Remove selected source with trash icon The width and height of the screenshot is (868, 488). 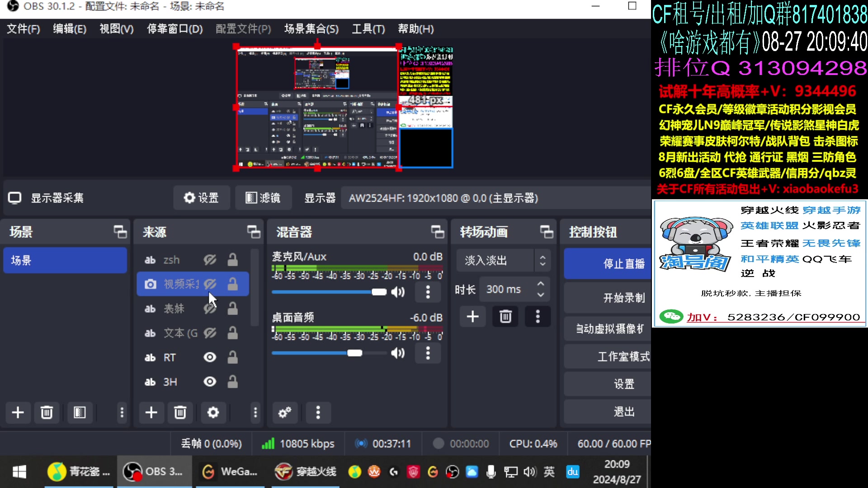click(x=180, y=413)
